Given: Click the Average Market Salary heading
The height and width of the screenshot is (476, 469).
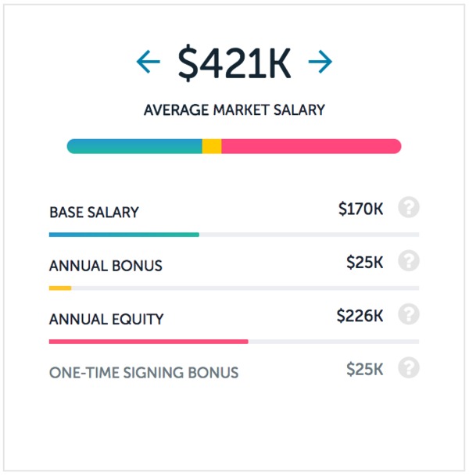Looking at the screenshot, I should coord(234,109).
